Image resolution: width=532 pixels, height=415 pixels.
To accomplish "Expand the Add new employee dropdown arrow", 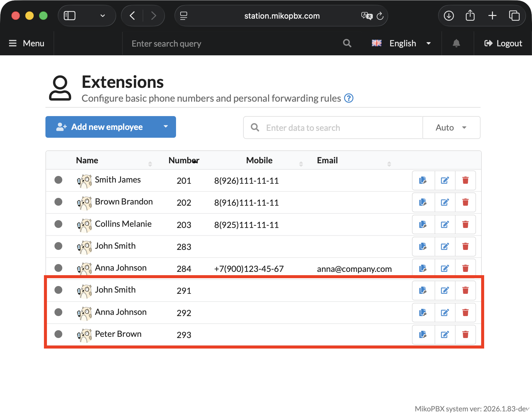I will click(165, 127).
